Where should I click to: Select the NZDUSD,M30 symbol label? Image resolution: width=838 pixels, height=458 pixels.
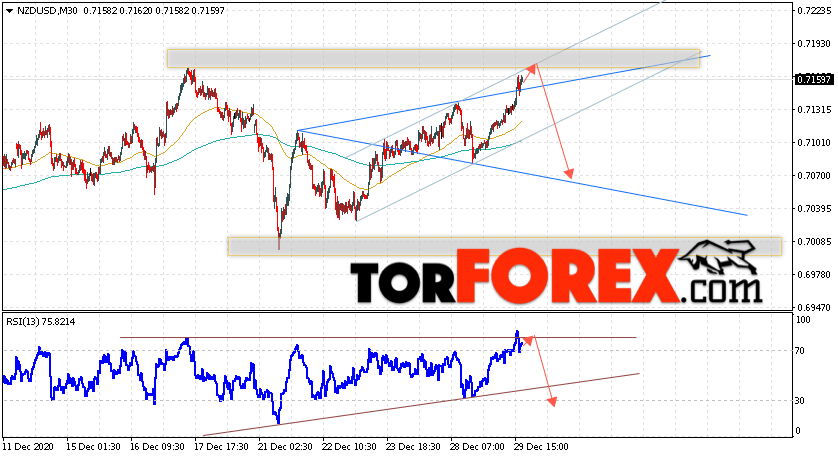point(47,11)
